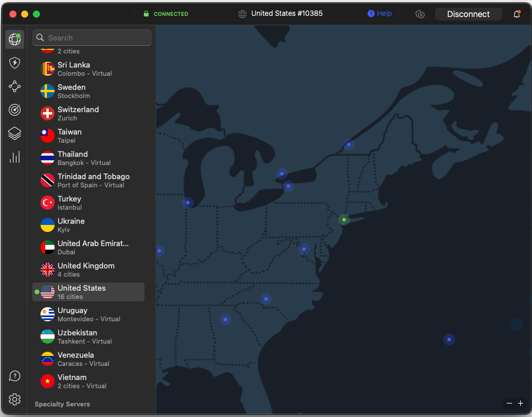Open Dark Web Monitor radar target icon

tap(15, 110)
